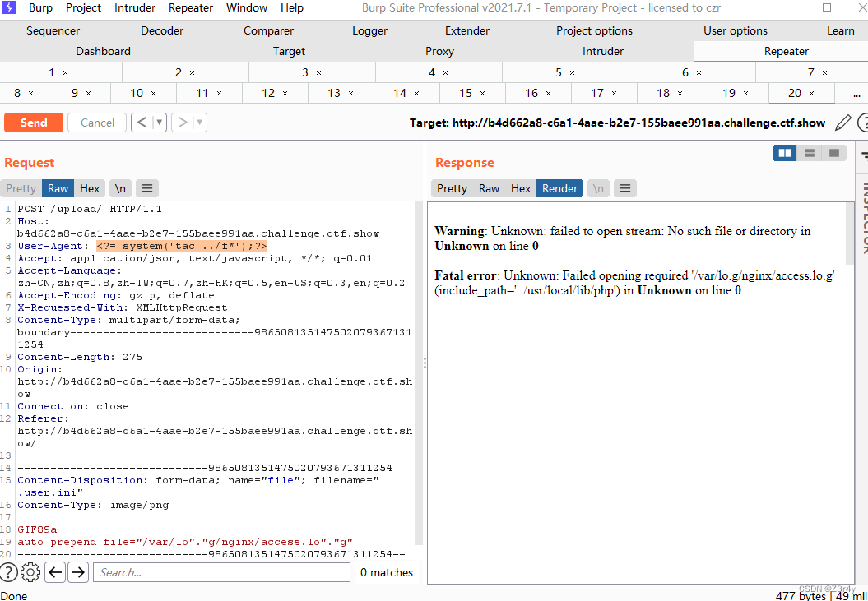Click the User-Agent payload text in request

[182, 247]
